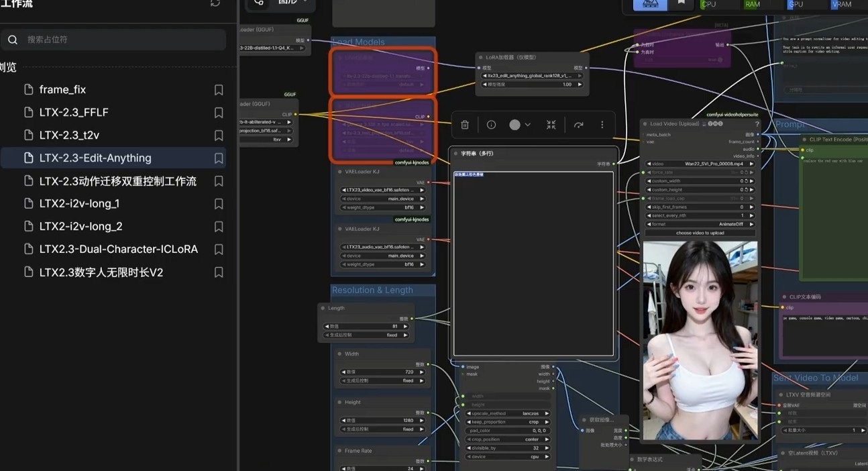Increase Width 数值 with right arrow

421,372
